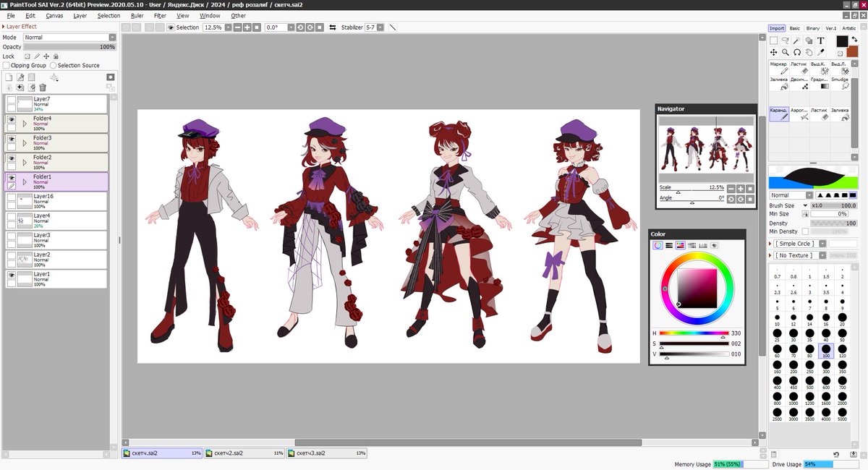Select the Hand pan tool

pyautogui.click(x=809, y=52)
